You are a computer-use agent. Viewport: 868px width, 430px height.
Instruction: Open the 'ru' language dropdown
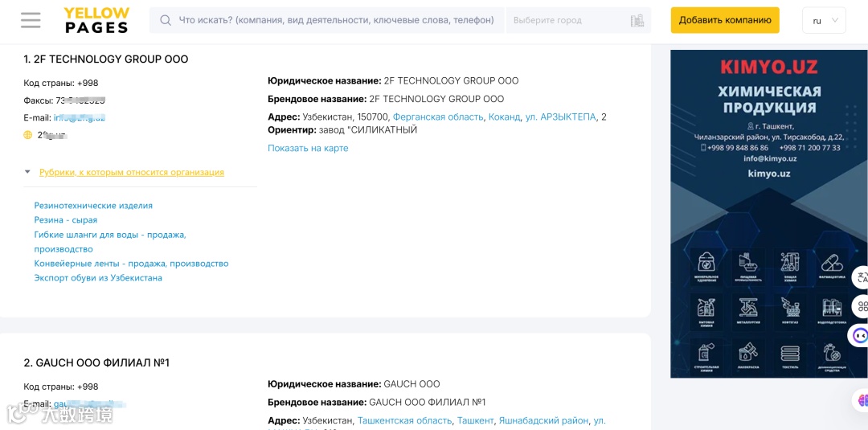click(824, 20)
